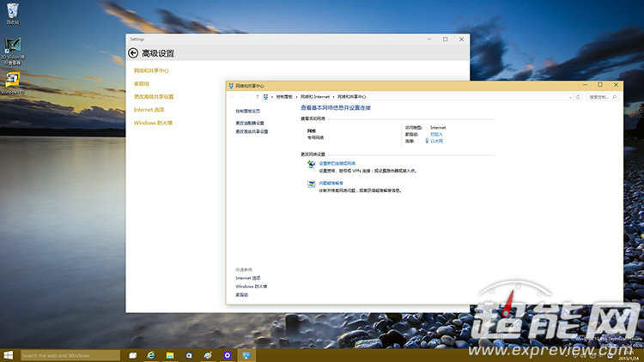Click the up arrow in Explorer navigation

point(257,97)
